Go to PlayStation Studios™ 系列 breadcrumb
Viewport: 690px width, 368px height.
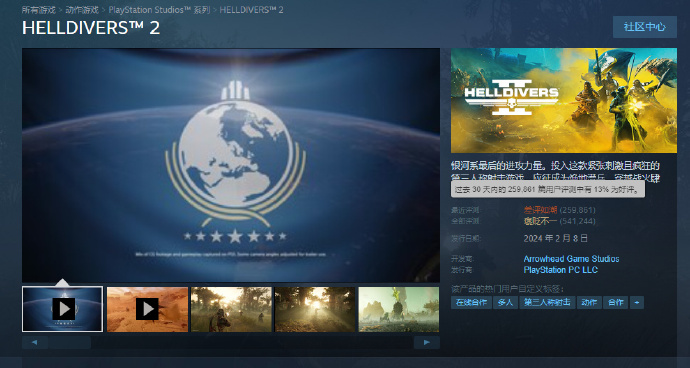click(159, 10)
